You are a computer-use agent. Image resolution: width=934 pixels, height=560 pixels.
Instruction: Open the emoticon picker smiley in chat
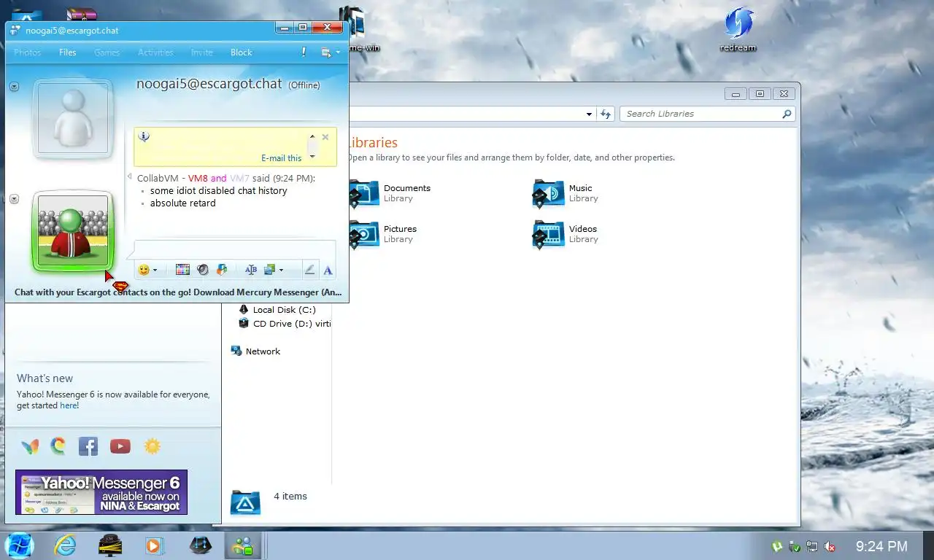(x=144, y=270)
